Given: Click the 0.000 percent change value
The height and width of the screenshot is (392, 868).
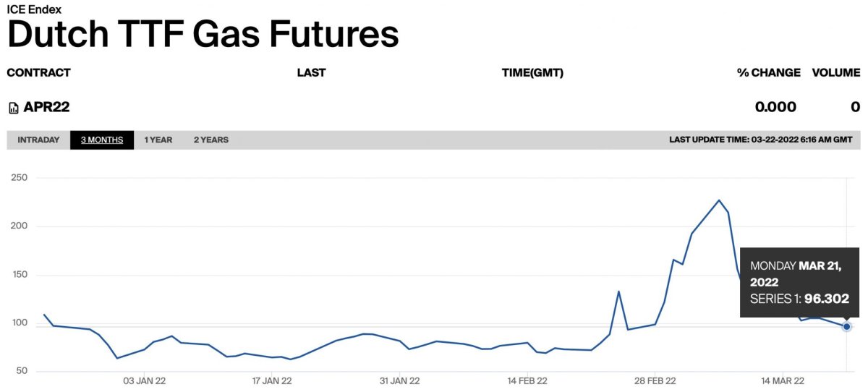Looking at the screenshot, I should 775,107.
